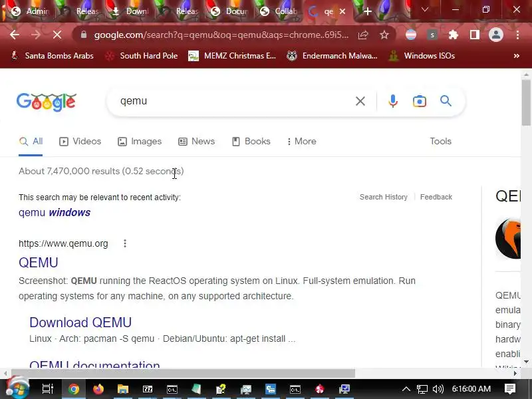Switch to the Admin tab
The image size is (532, 399).
pyautogui.click(x=31, y=11)
